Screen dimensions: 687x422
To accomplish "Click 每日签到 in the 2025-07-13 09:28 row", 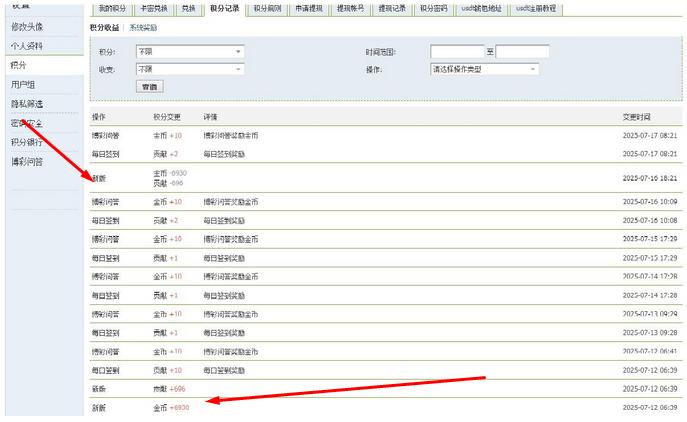I will (x=106, y=333).
